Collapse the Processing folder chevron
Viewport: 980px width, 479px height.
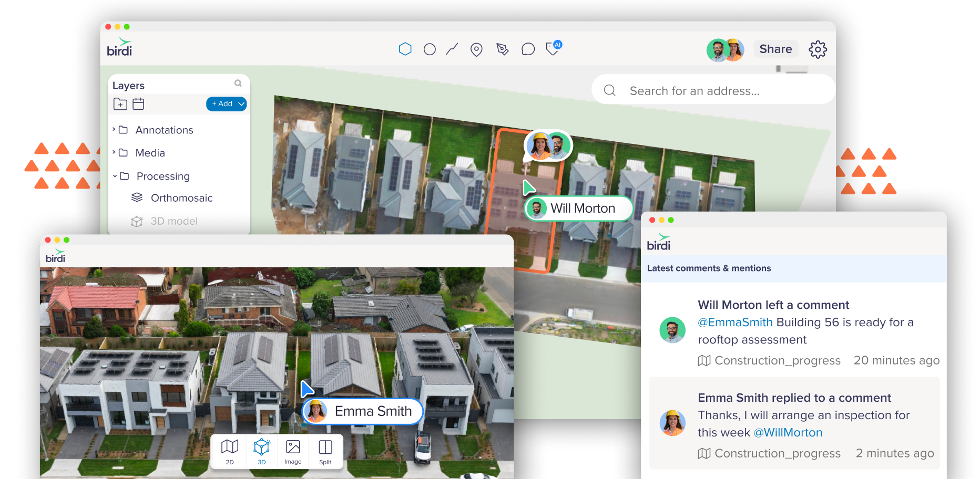(x=115, y=176)
